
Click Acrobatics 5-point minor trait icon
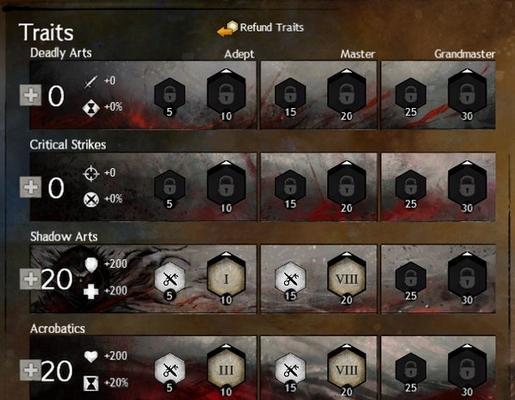pos(170,372)
